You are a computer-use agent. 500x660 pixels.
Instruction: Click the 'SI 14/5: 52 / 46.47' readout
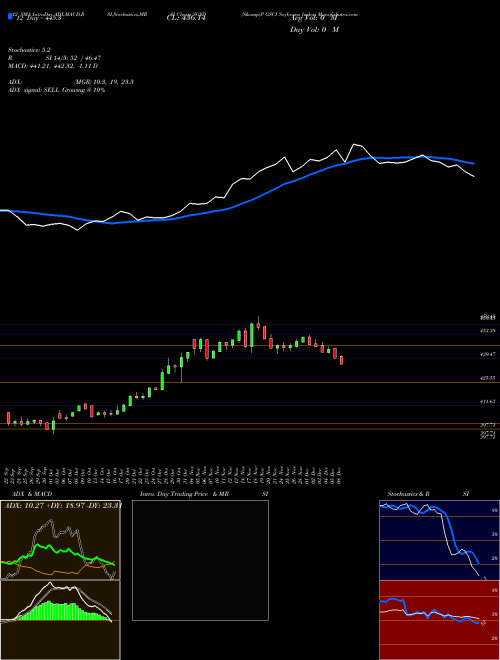pos(73,58)
